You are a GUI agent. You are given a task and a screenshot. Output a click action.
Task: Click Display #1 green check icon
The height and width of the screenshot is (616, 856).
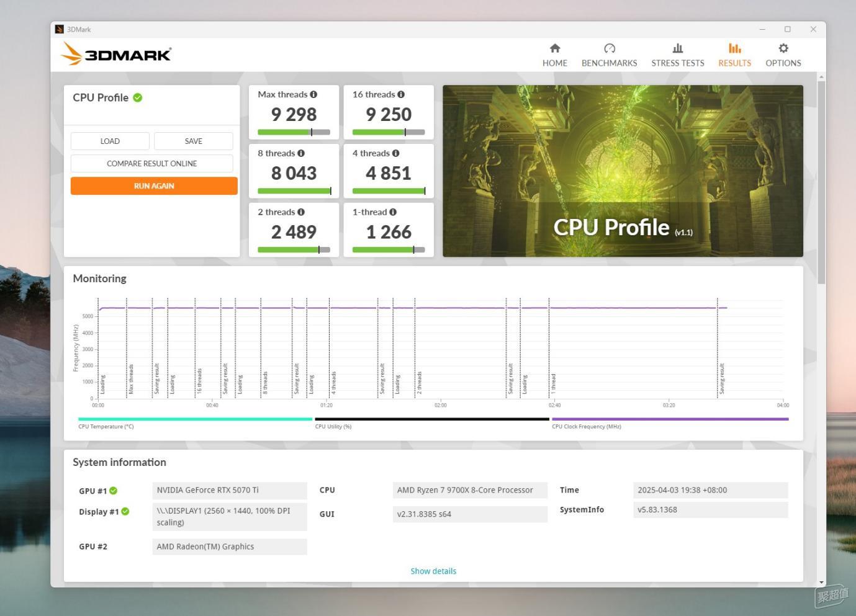pyautogui.click(x=125, y=512)
